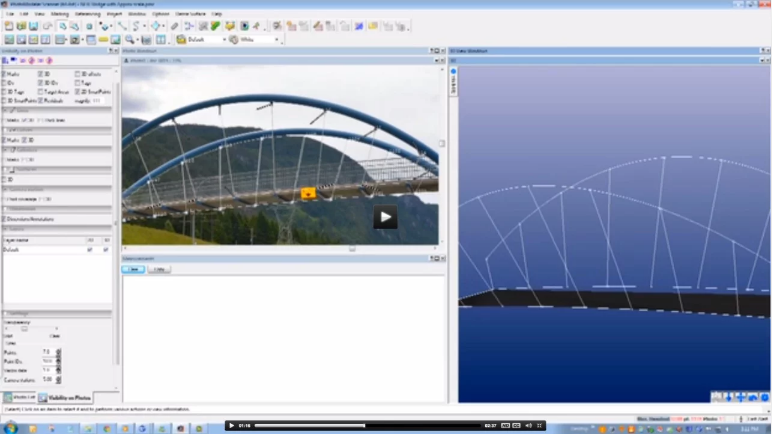The image size is (772, 434).
Task: Toggle the 3D offsets checkbox
Action: [x=78, y=74]
